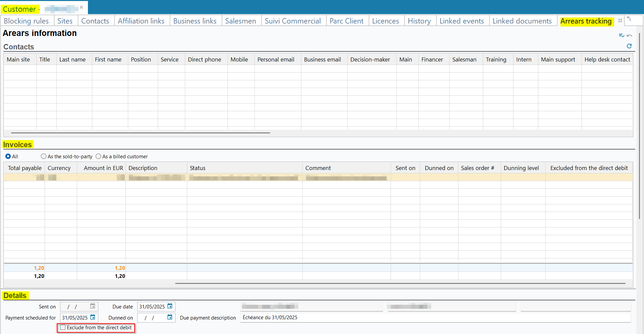The image size is (644, 334).
Task: Close the Arrears tracking tab
Action: [620, 20]
